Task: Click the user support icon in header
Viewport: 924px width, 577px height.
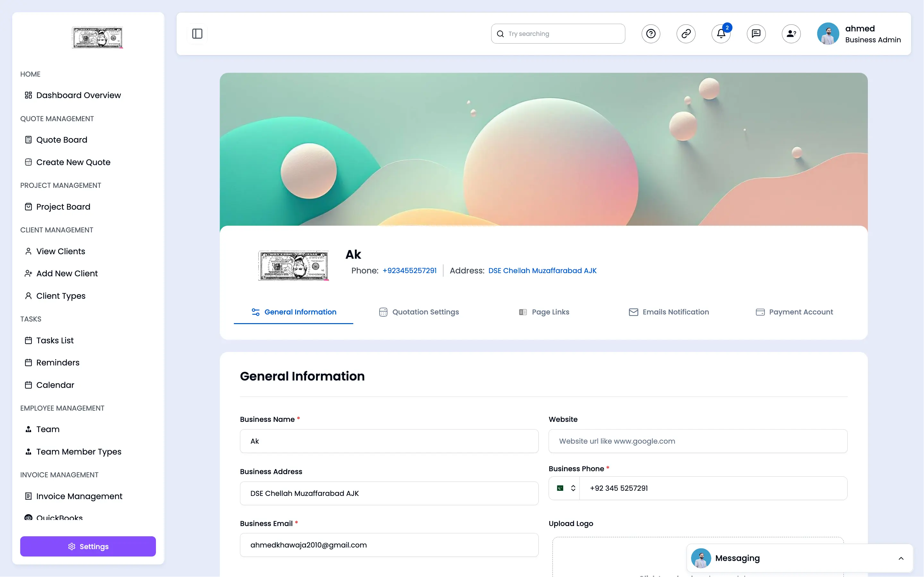Action: pos(791,34)
